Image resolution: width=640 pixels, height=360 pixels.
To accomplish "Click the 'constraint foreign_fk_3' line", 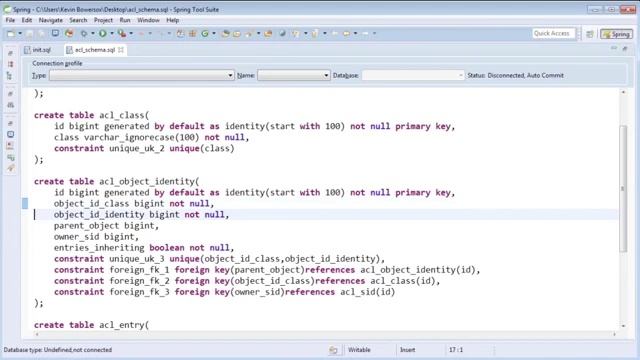I will click(x=224, y=292).
